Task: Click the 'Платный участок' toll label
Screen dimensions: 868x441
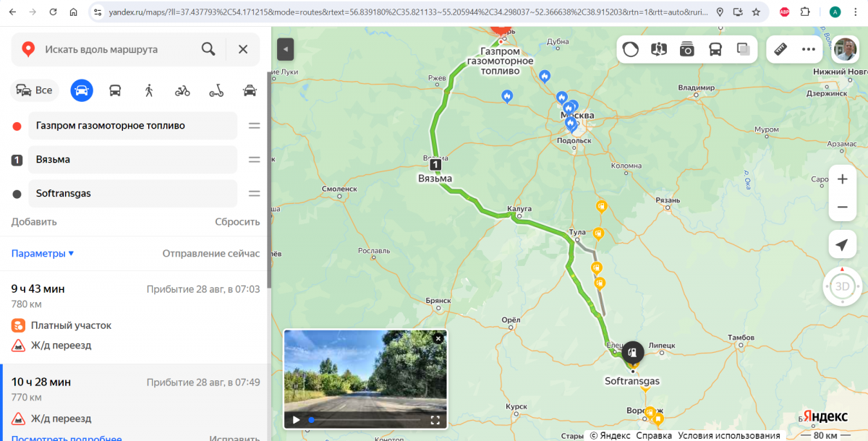Action: coord(71,325)
